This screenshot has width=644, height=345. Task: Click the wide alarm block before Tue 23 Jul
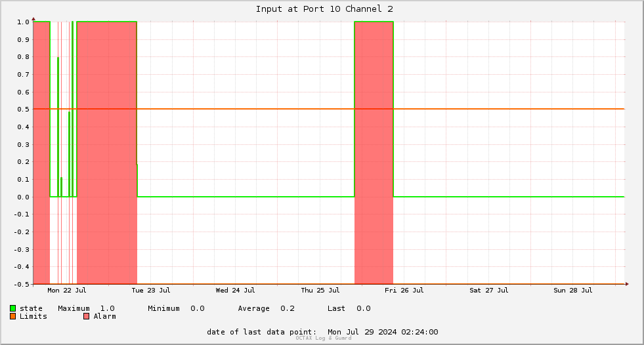[x=107, y=153]
